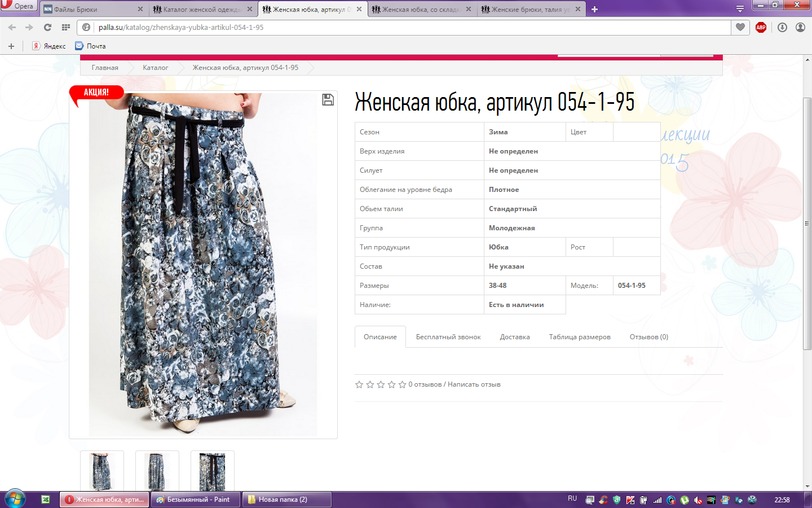Viewport: 812px width, 508px height.
Task: Open the 'Бесплатный звонок' product tab
Action: click(x=448, y=337)
